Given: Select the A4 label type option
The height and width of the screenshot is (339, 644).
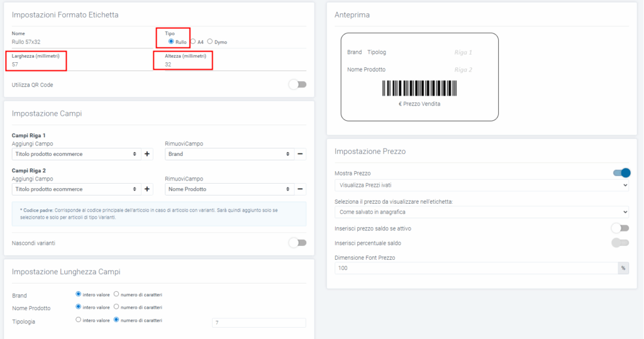Looking at the screenshot, I should pos(194,42).
